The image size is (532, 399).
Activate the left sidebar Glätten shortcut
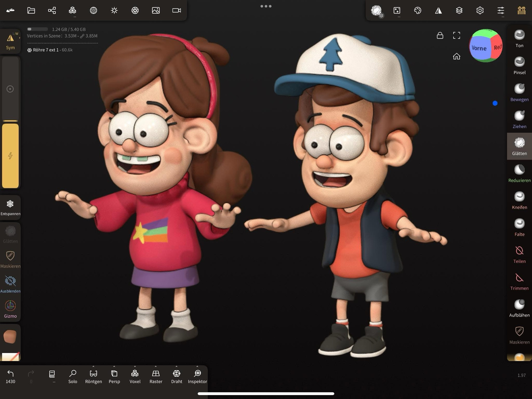[10, 234]
